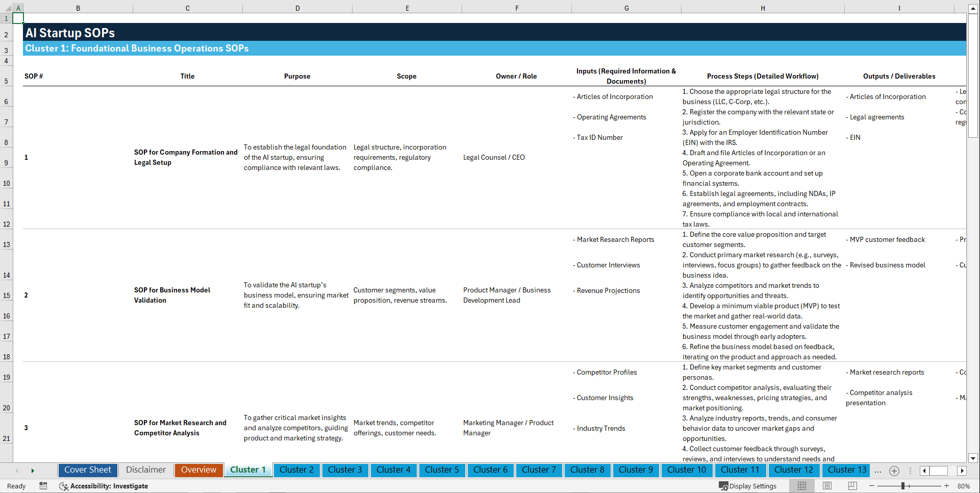Switch to the Cover Sheet tab
980x493 pixels.
(87, 470)
